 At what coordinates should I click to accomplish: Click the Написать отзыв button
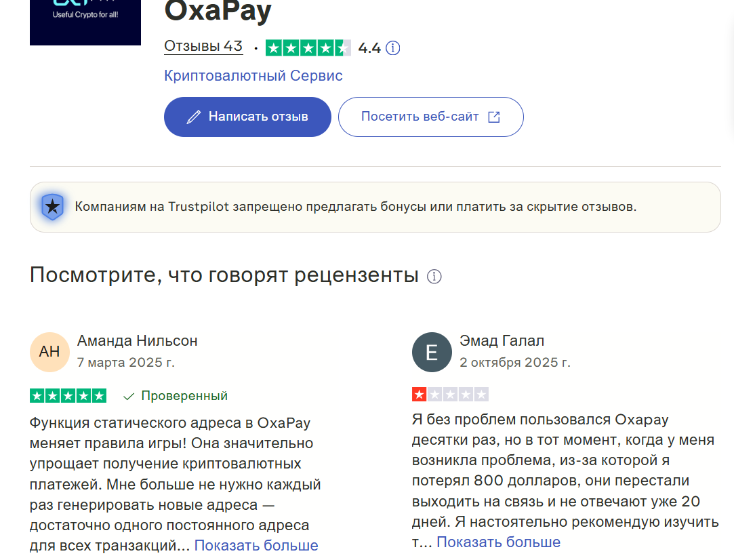[247, 117]
